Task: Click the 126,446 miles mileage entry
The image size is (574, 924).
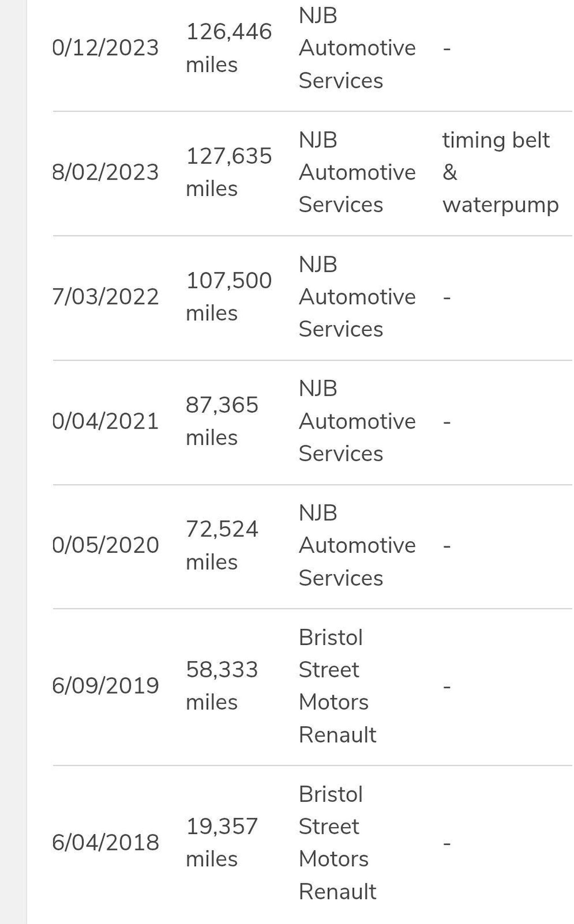Action: [x=228, y=48]
